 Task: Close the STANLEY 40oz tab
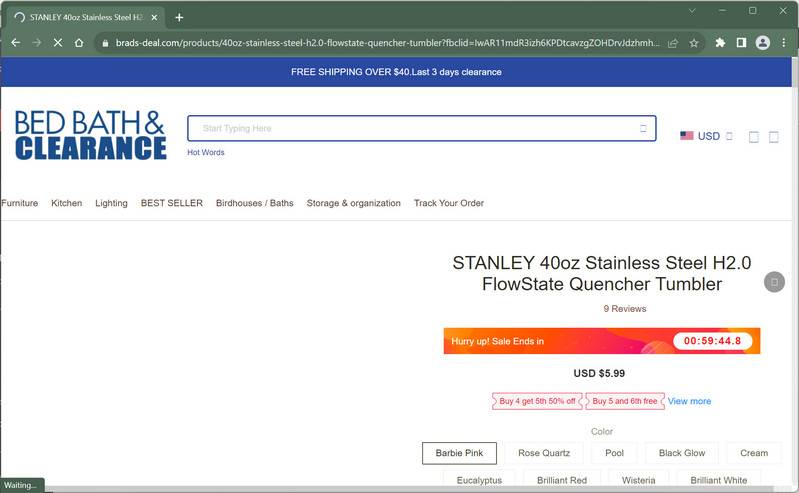point(154,17)
